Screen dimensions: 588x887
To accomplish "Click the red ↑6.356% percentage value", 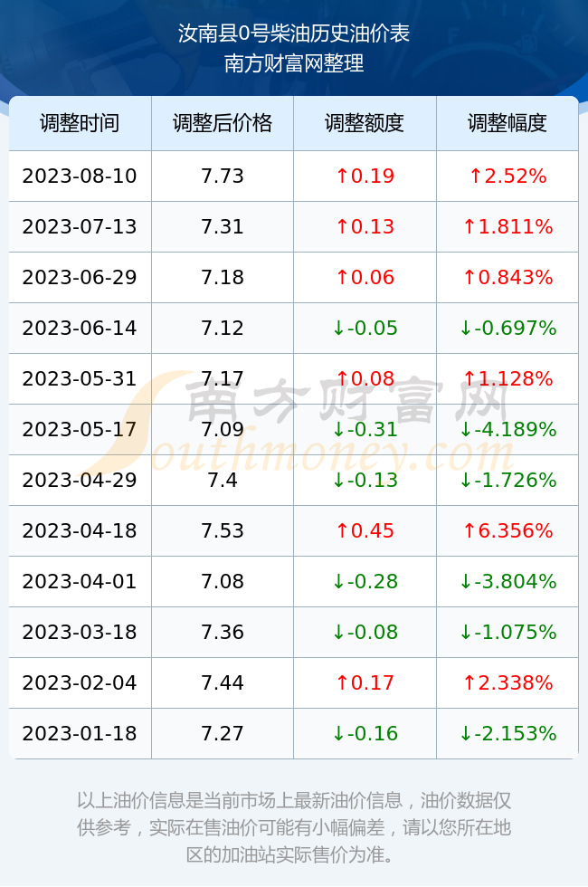I will (x=507, y=530).
